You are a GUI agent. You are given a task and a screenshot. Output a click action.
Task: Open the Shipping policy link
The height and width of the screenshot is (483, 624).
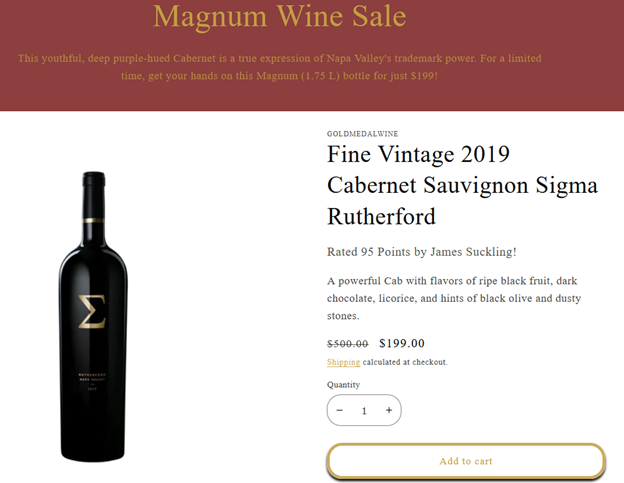[x=343, y=362]
